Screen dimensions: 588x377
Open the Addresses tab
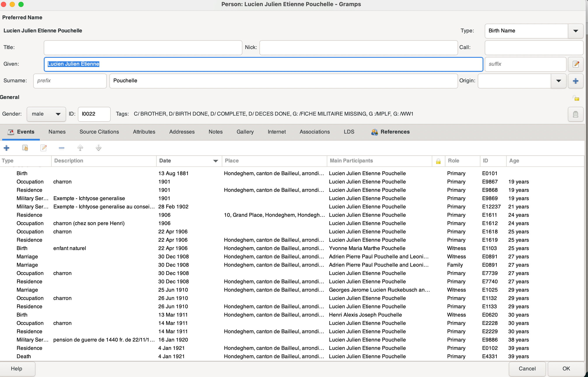pyautogui.click(x=182, y=132)
